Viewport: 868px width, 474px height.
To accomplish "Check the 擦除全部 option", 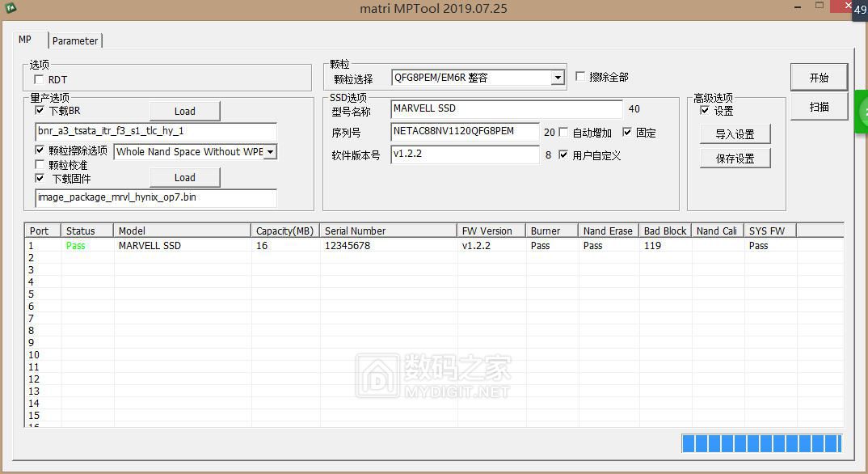I will click(580, 77).
